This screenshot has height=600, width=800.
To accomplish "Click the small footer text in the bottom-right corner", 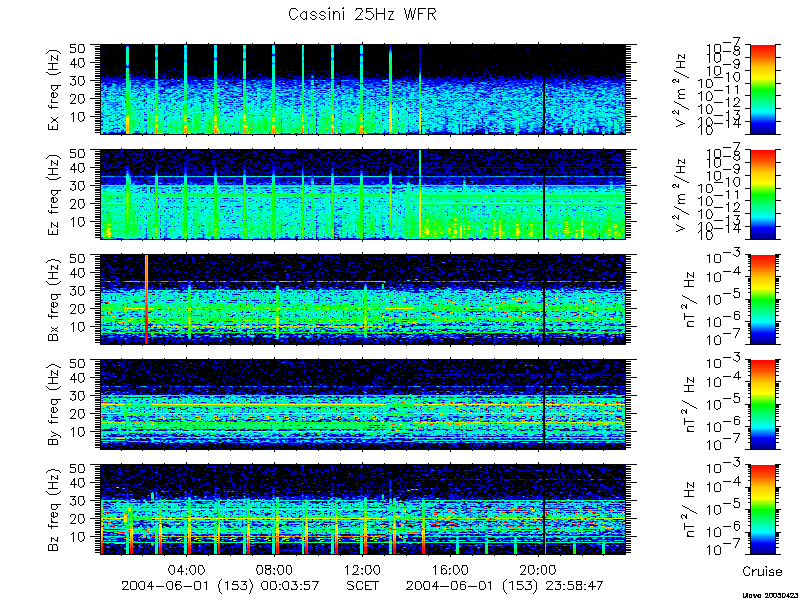I will point(770,595).
